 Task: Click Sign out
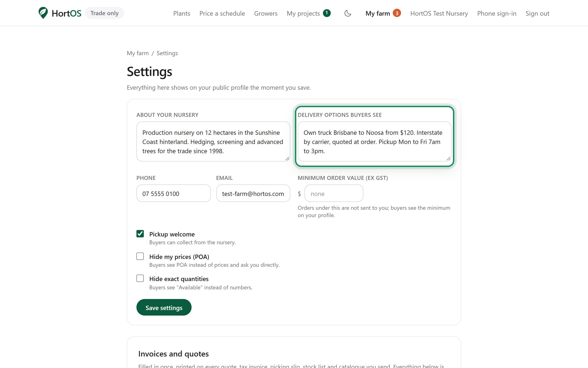(537, 13)
